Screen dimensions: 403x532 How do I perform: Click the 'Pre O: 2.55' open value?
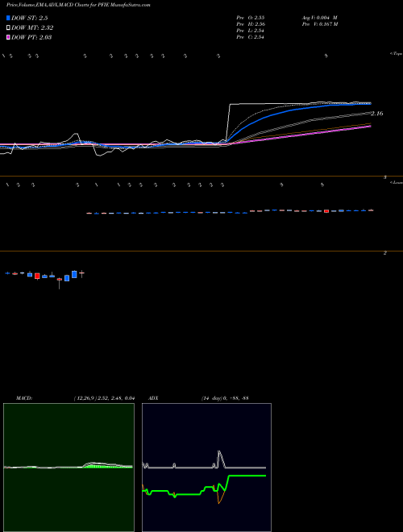click(251, 17)
